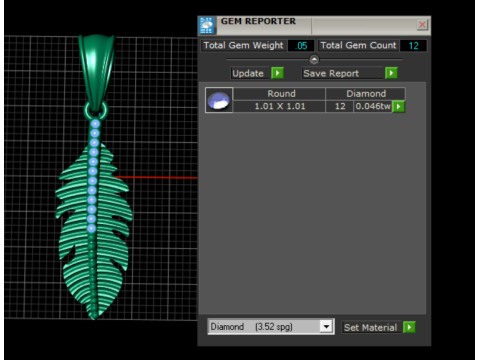Click the 0.046tw weight cell
This screenshot has width=480, height=360.
373,106
